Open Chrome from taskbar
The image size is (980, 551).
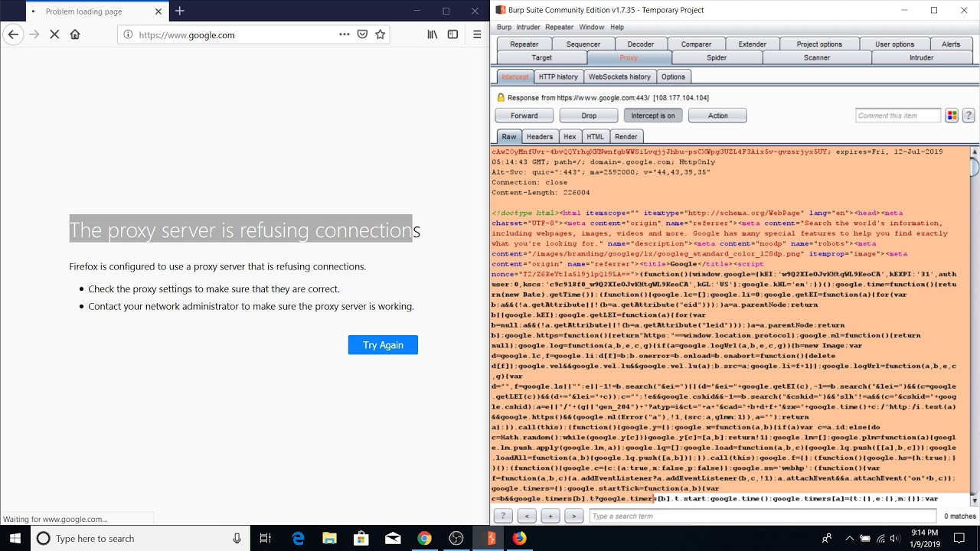pos(424,538)
